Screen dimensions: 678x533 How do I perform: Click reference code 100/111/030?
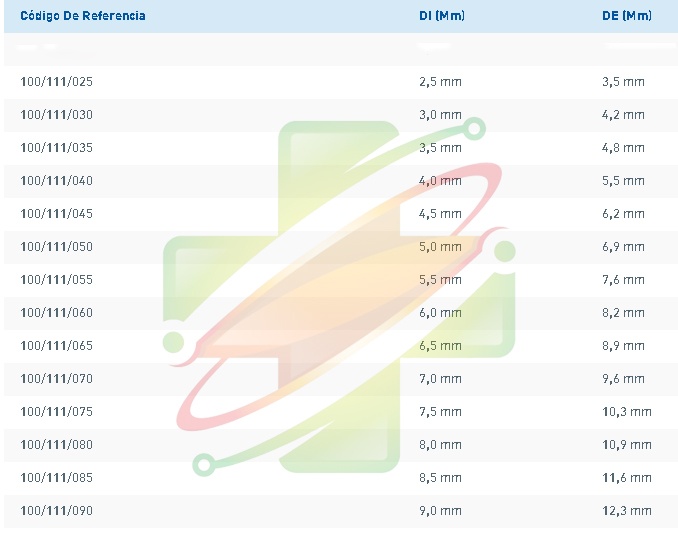click(x=57, y=115)
